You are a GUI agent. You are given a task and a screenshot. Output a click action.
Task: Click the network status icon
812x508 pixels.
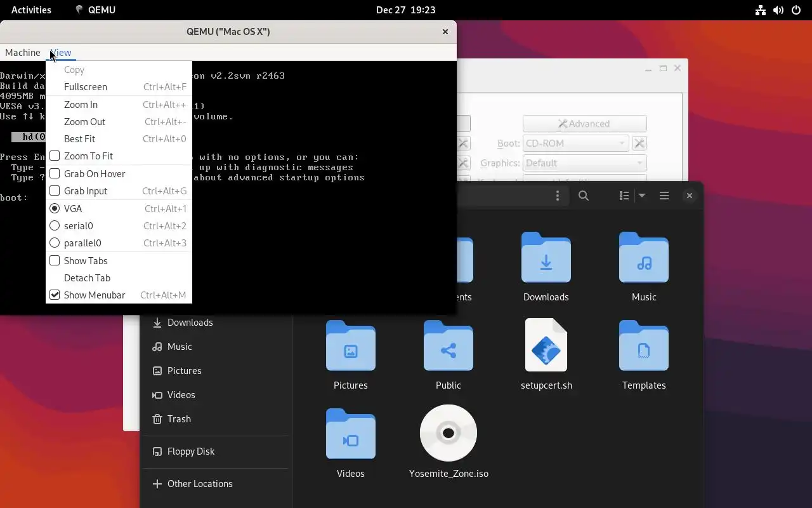point(761,10)
